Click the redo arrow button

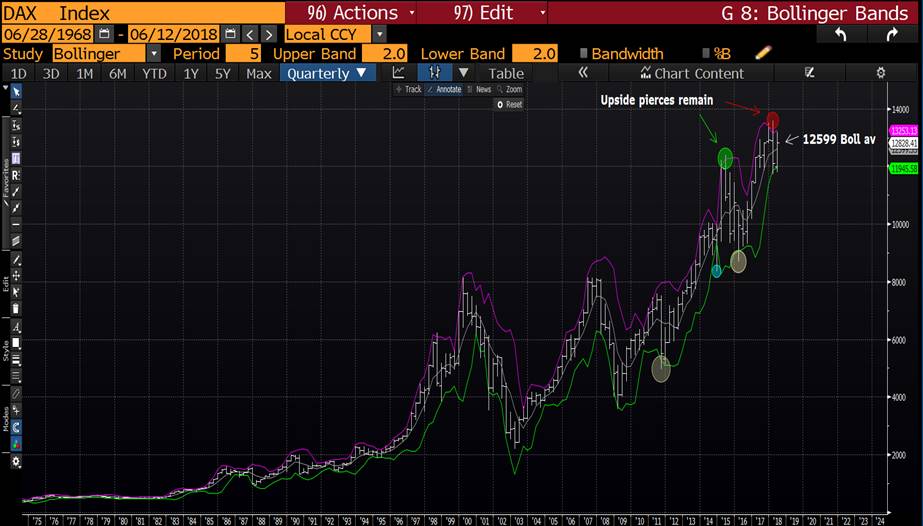coord(892,35)
